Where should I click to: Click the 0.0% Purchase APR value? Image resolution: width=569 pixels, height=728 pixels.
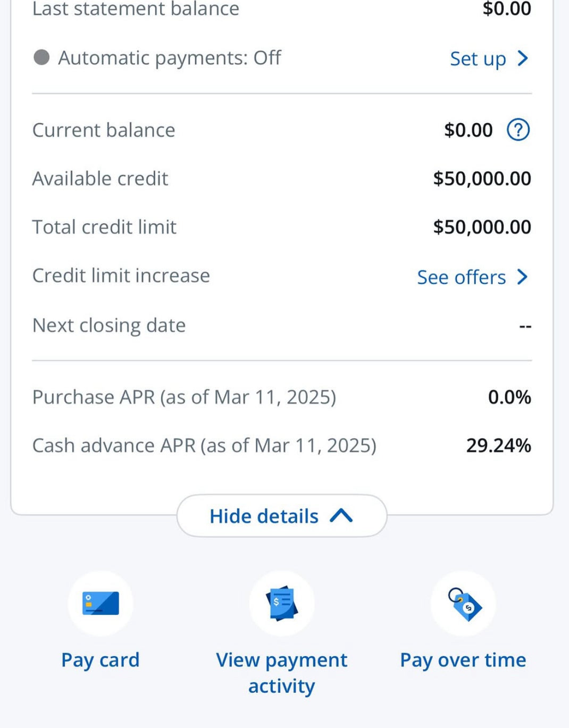point(509,397)
